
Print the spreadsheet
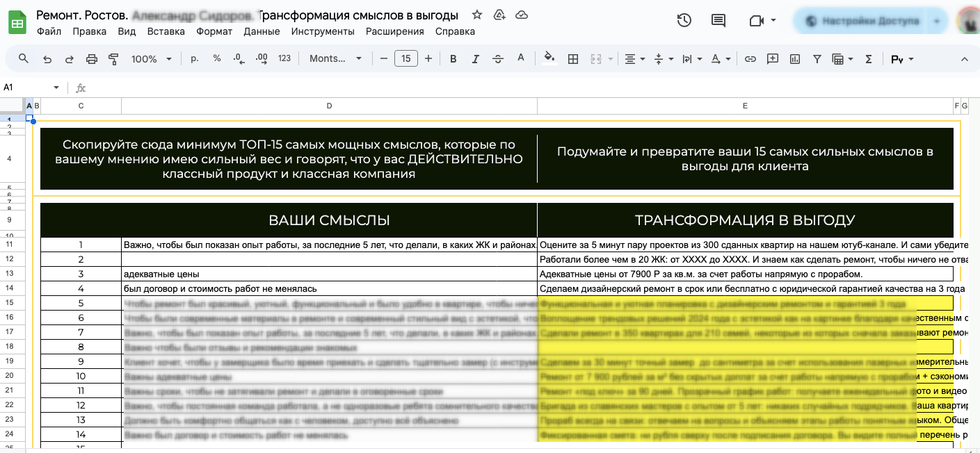[x=91, y=59]
